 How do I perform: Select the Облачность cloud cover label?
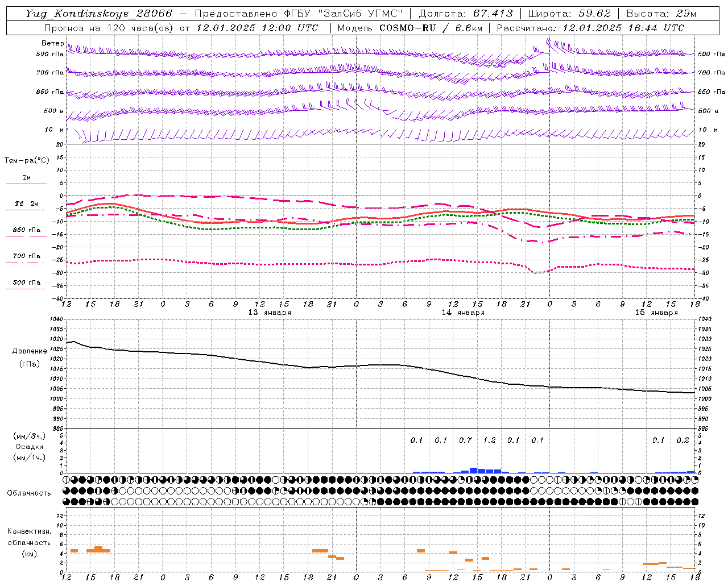tap(29, 493)
